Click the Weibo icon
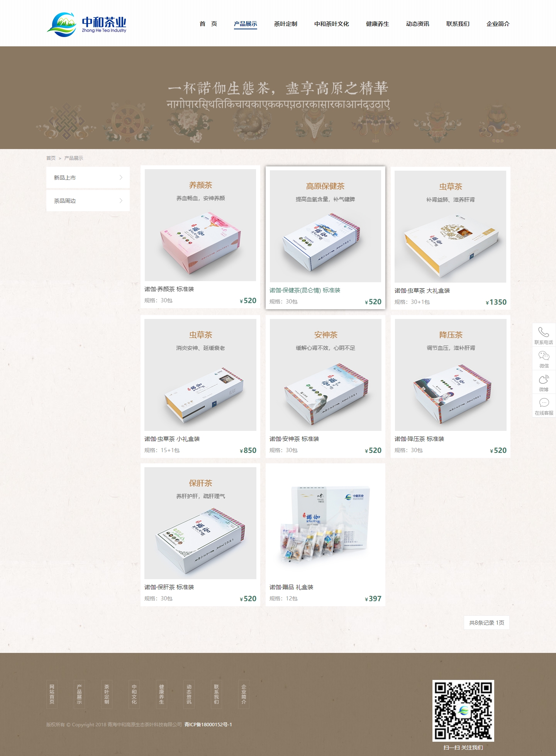This screenshot has height=756, width=556. tap(544, 380)
